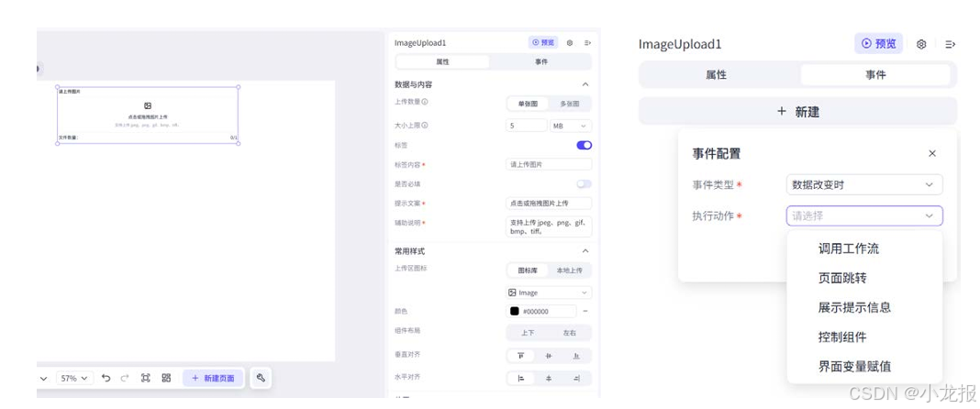The width and height of the screenshot is (980, 409).
Task: Open the 执行动作 请选择 dropdown
Action: pos(864,216)
